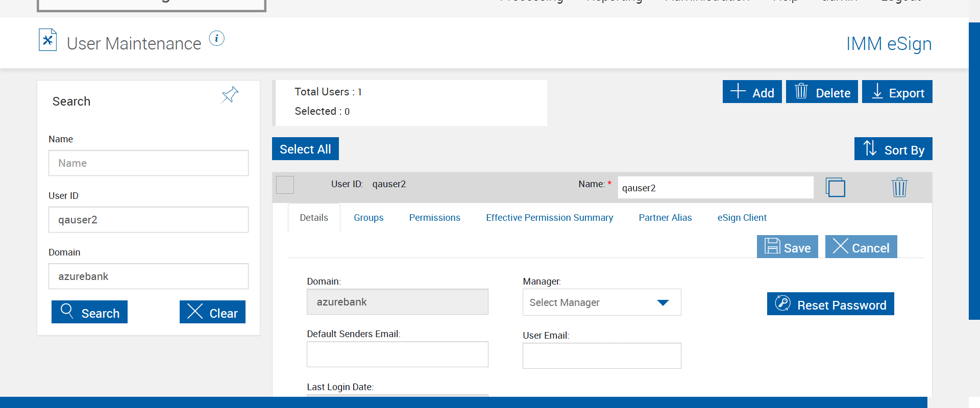
Task: Clear the search fields
Action: tap(212, 312)
